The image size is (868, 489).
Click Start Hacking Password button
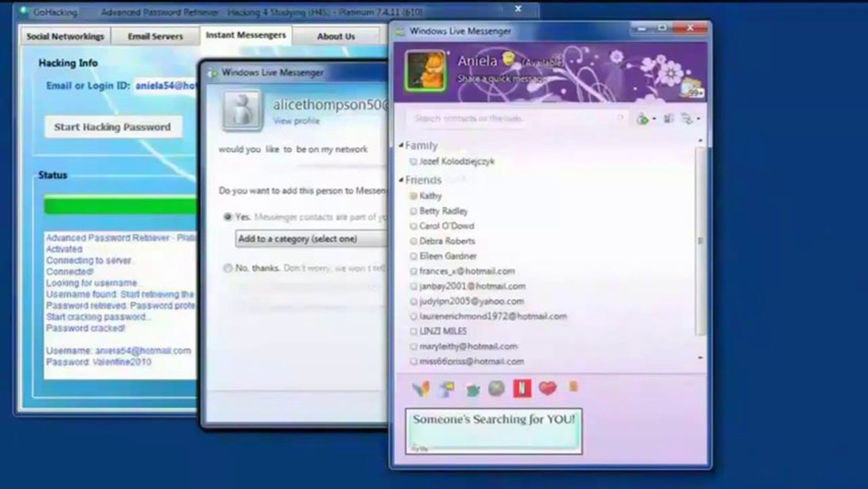tap(113, 127)
